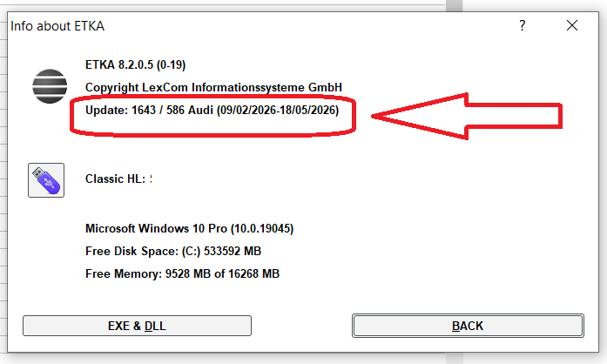Click the Microsoft Windows 10 Pro line
This screenshot has width=607, height=364.
(189, 228)
